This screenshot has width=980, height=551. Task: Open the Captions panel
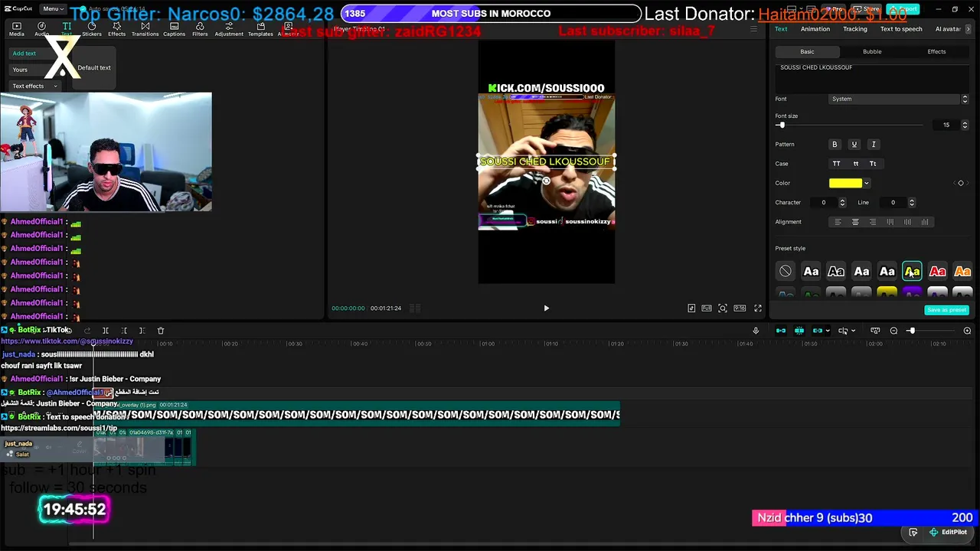click(x=174, y=29)
